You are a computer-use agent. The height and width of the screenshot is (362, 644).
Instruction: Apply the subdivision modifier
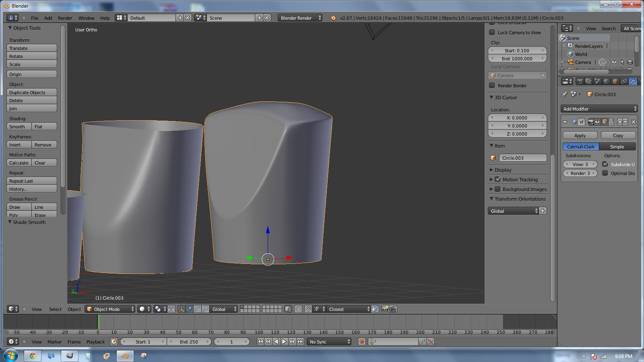point(580,135)
